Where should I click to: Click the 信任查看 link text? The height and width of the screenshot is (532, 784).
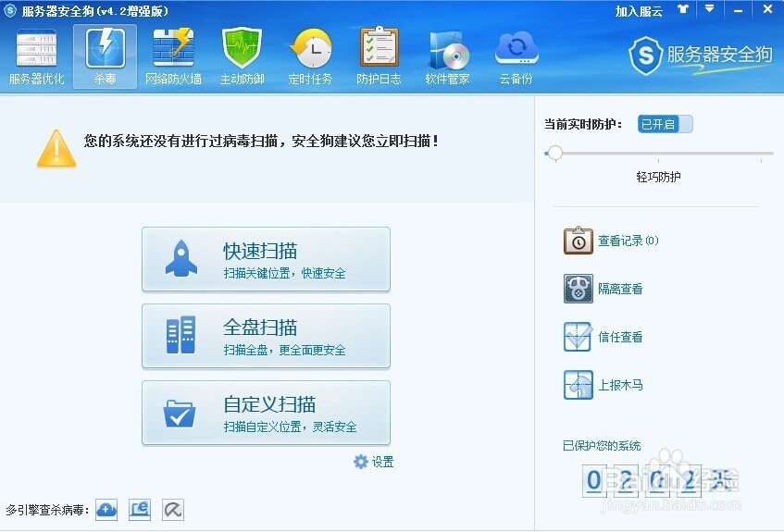pyautogui.click(x=620, y=337)
